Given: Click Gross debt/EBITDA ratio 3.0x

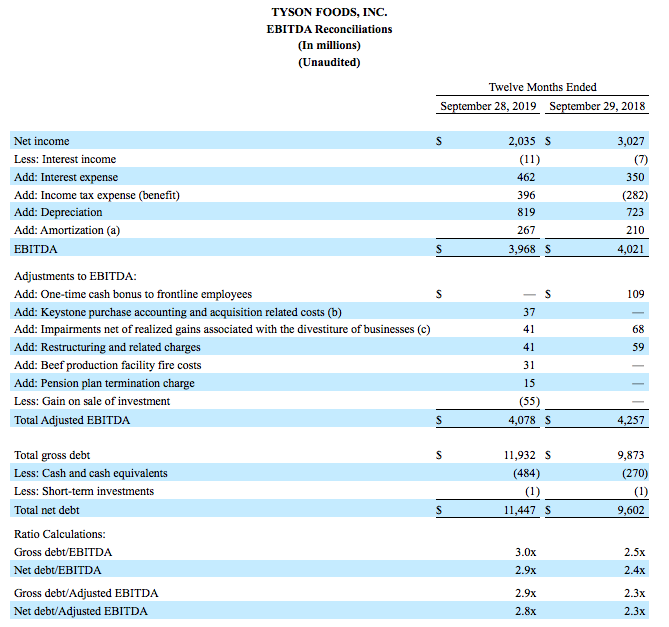Looking at the screenshot, I should [x=526, y=552].
